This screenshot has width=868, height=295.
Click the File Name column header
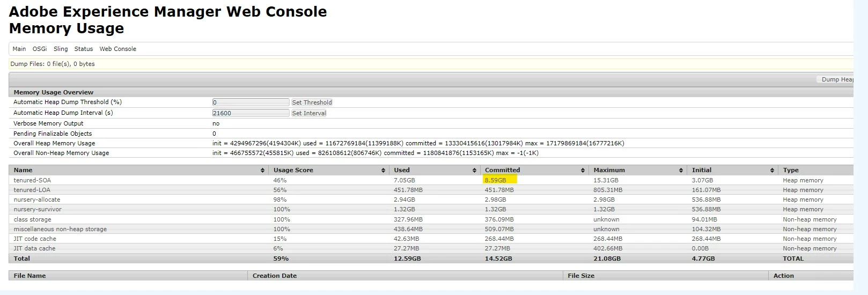(x=30, y=276)
